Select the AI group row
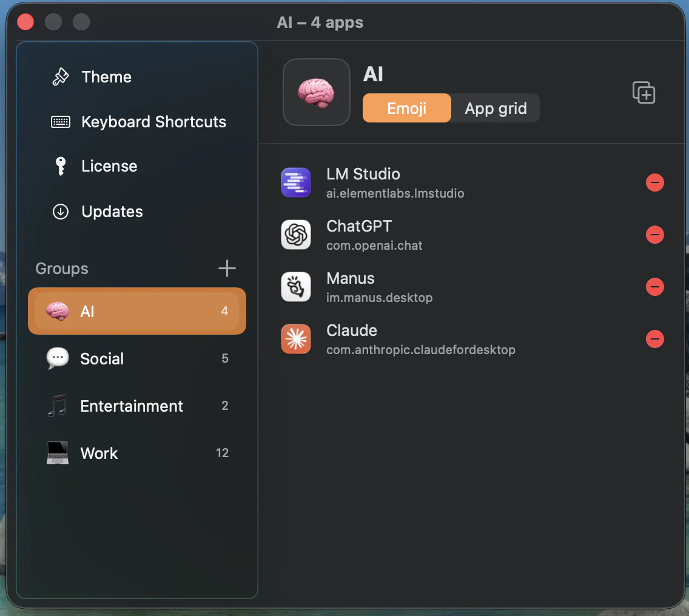This screenshot has width=689, height=616. point(136,311)
